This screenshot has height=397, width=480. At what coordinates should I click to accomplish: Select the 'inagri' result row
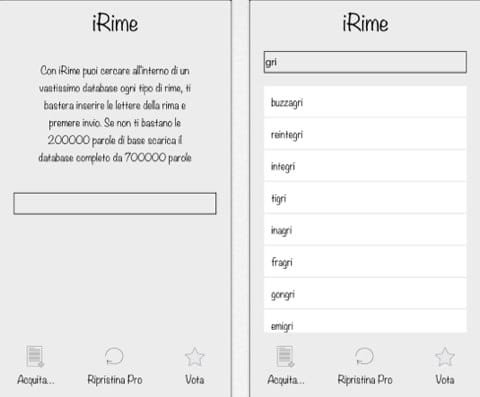pyautogui.click(x=365, y=230)
